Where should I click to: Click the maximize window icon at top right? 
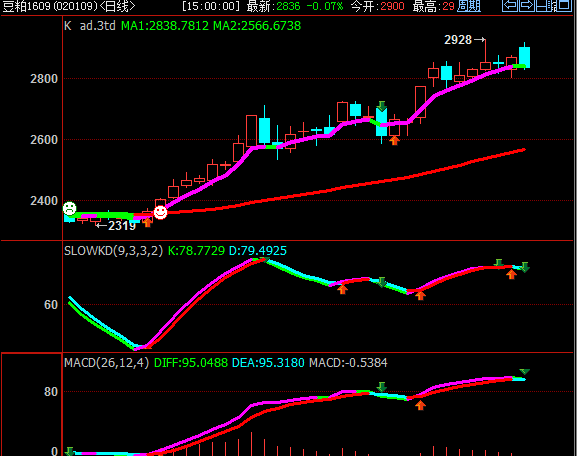[x=564, y=6]
